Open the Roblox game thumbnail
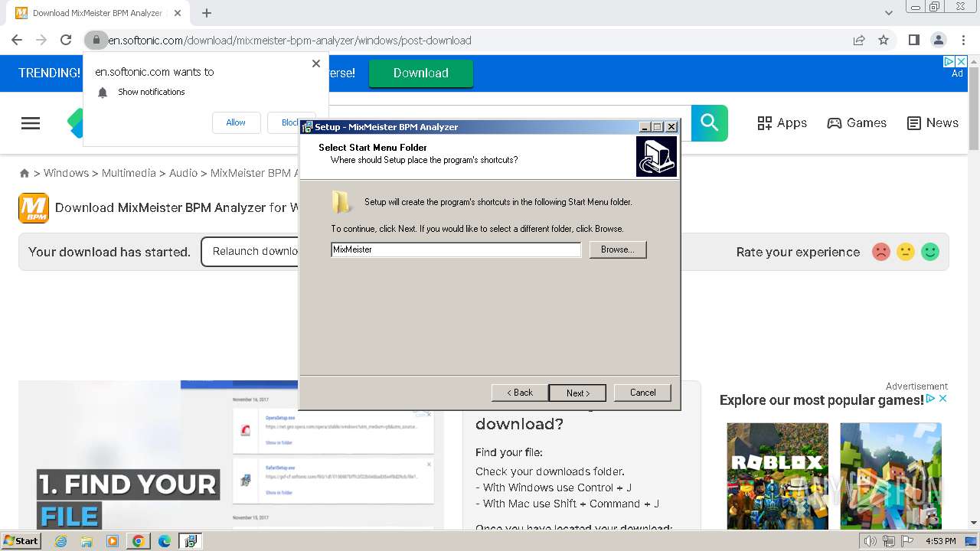Viewport: 980px width, 551px height. [777, 476]
